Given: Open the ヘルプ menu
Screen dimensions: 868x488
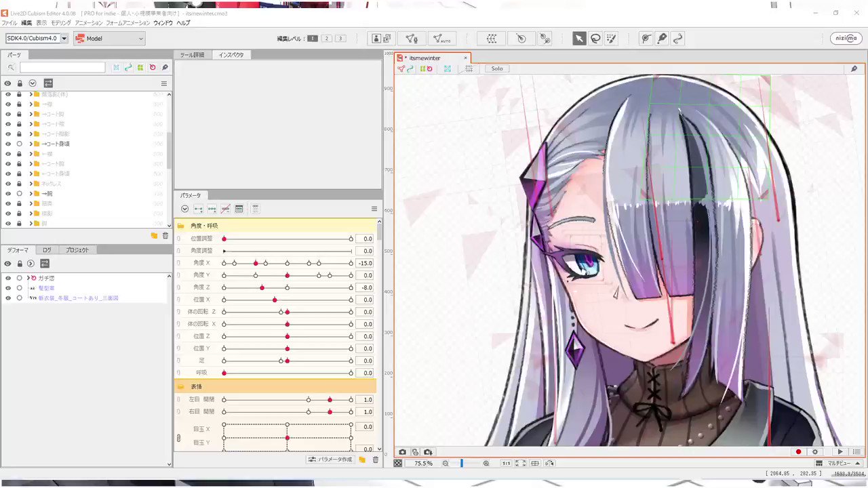Looking at the screenshot, I should 183,23.
